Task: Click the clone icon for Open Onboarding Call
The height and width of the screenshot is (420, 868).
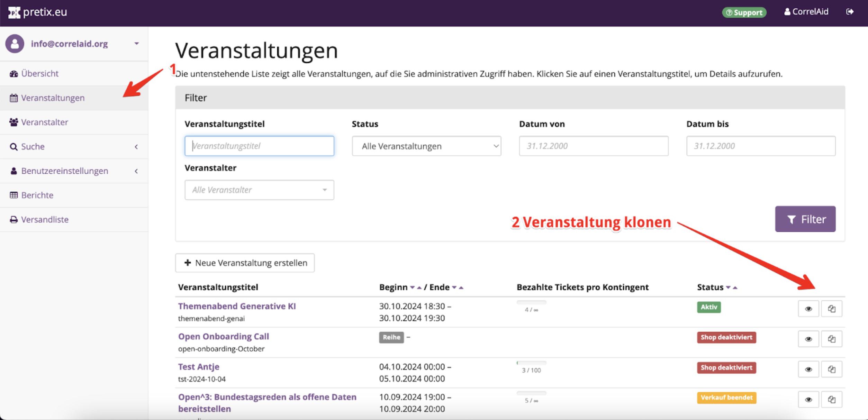Action: (831, 339)
